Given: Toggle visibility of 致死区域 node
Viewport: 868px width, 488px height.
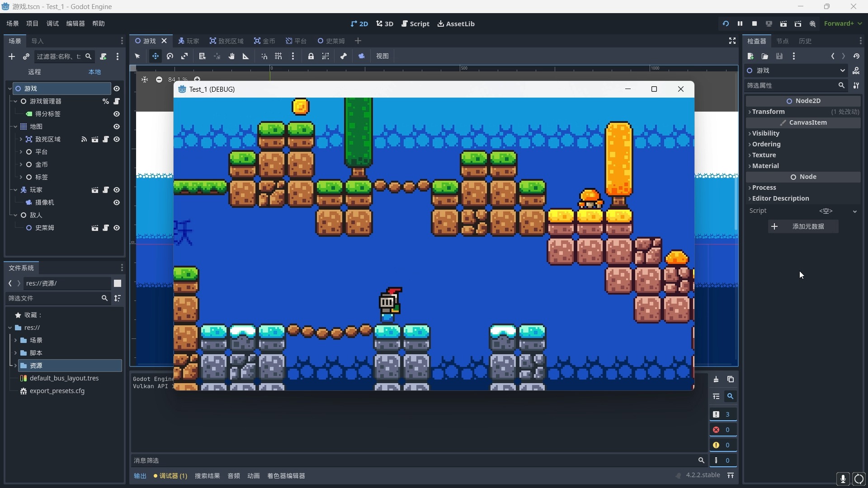Looking at the screenshot, I should tap(117, 139).
